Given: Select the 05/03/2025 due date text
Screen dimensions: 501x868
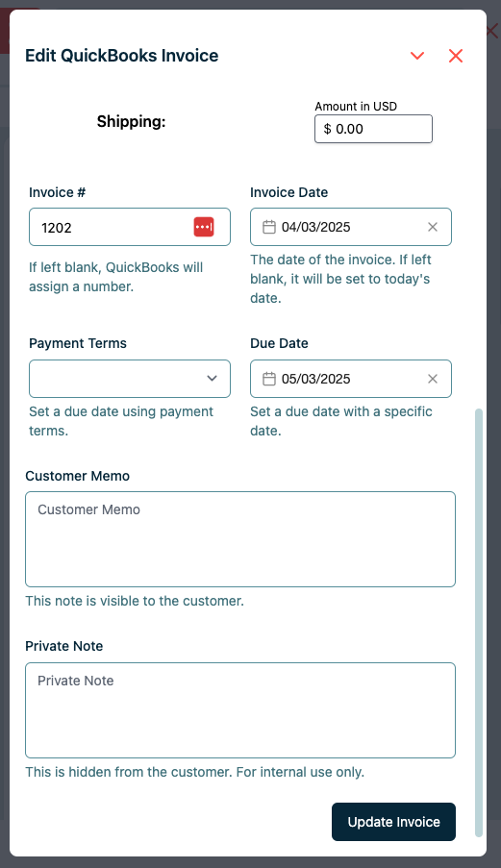Looking at the screenshot, I should pos(316,379).
